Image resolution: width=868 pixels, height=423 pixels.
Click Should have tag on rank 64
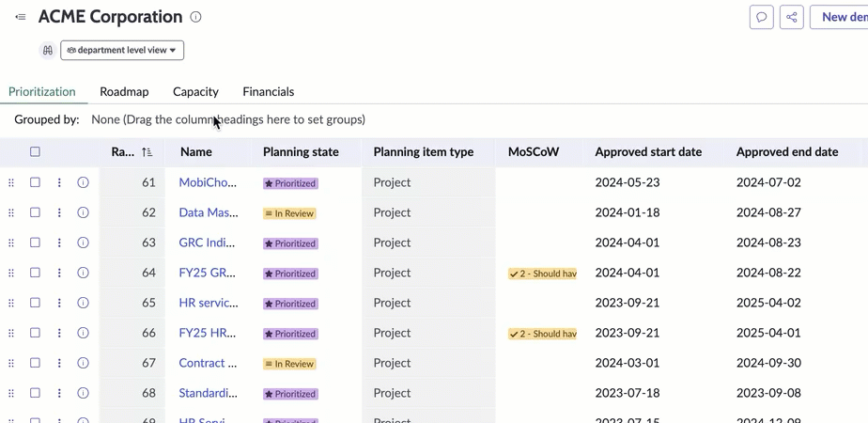click(543, 274)
